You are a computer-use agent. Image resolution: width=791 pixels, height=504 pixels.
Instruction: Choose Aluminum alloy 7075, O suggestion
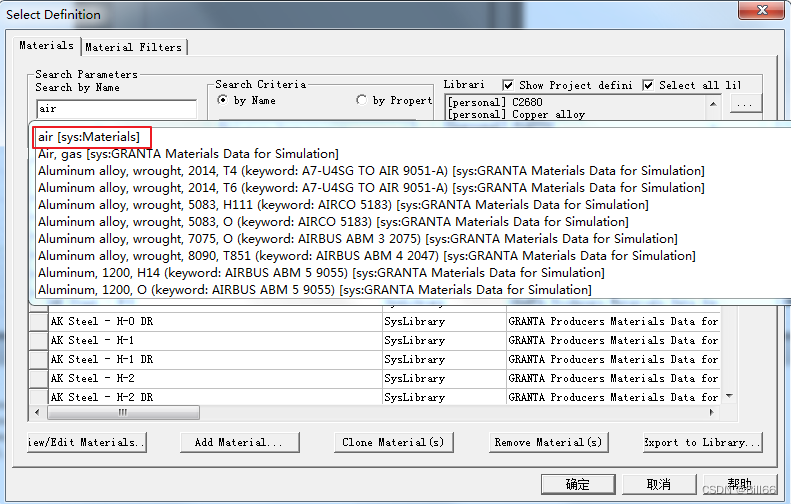[x=358, y=239]
